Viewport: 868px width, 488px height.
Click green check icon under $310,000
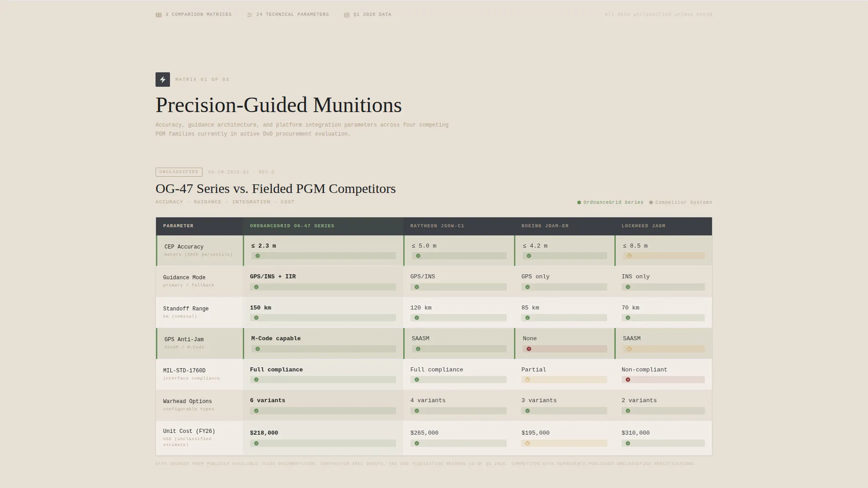tap(628, 444)
